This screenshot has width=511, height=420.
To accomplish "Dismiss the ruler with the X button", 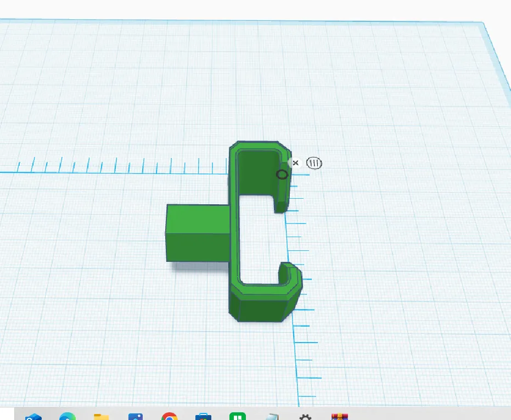I will 295,163.
